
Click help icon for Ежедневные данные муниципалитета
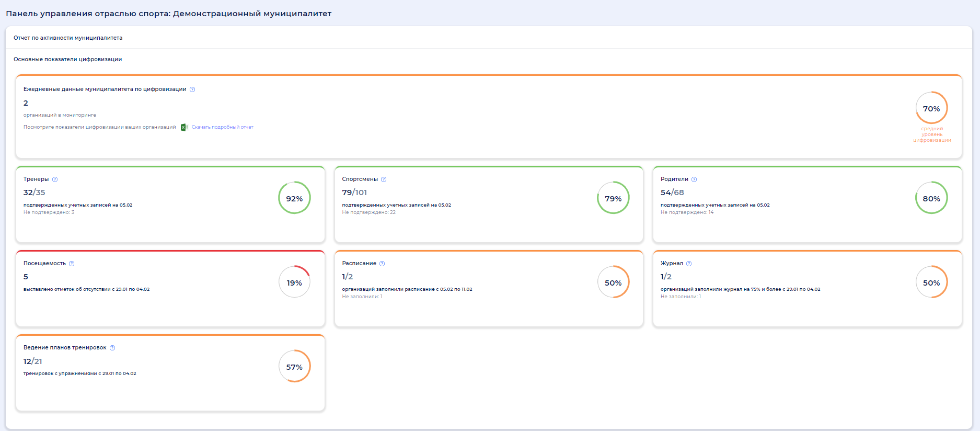(x=192, y=89)
